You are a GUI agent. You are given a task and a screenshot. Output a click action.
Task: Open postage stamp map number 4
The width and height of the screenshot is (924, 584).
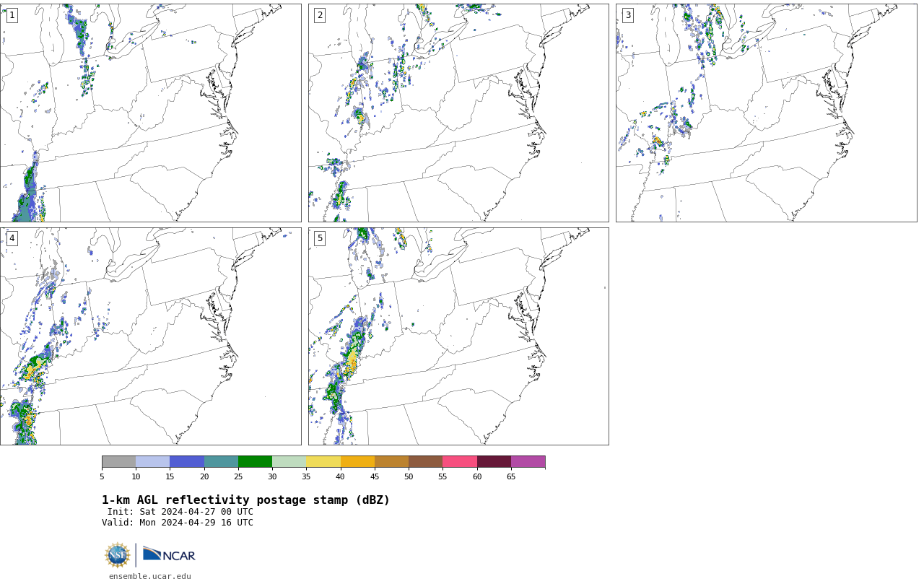(x=150, y=336)
